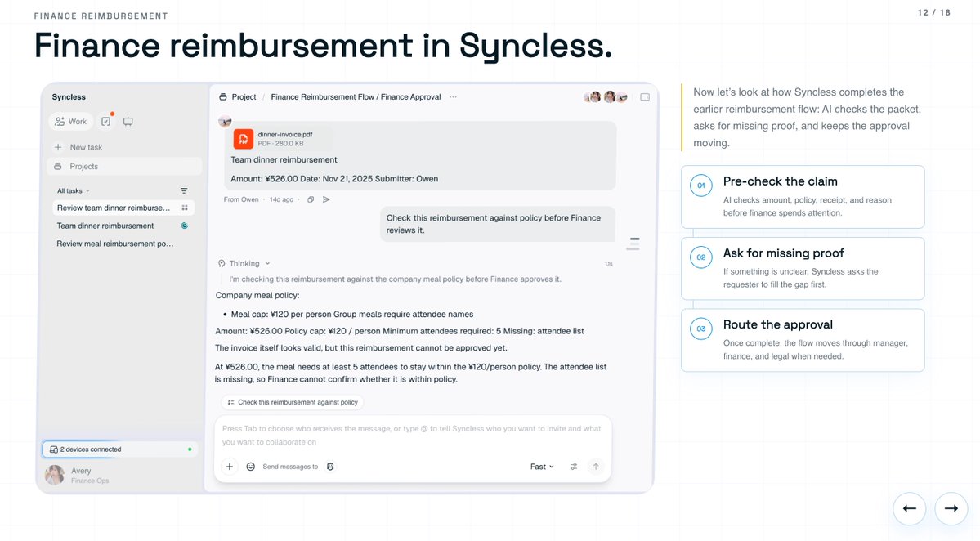Toggle the side panel icon in the header
Screen dimensions: 980x541
[645, 96]
